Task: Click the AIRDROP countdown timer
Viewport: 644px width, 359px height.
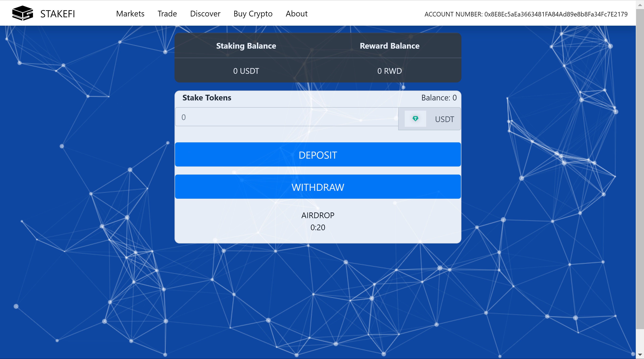Action: (317, 227)
